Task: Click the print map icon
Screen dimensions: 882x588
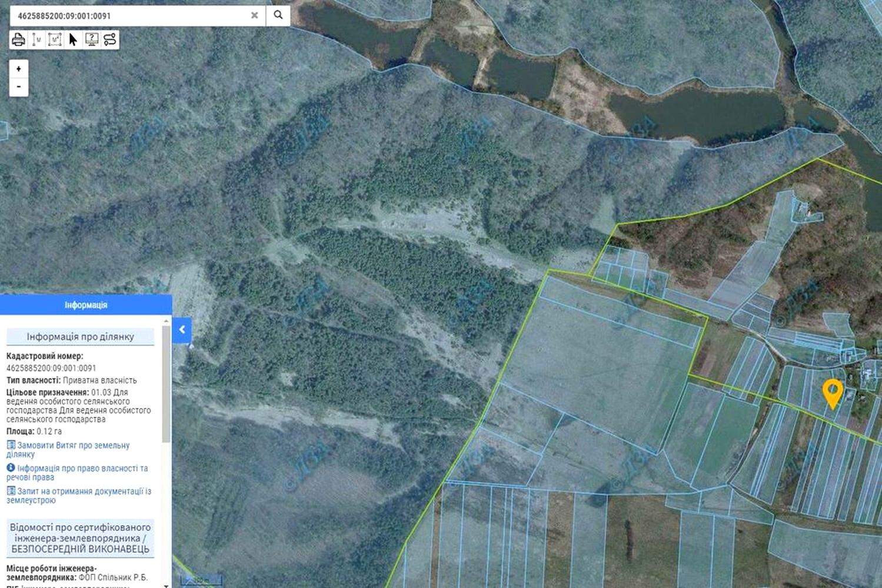Action: click(x=18, y=39)
